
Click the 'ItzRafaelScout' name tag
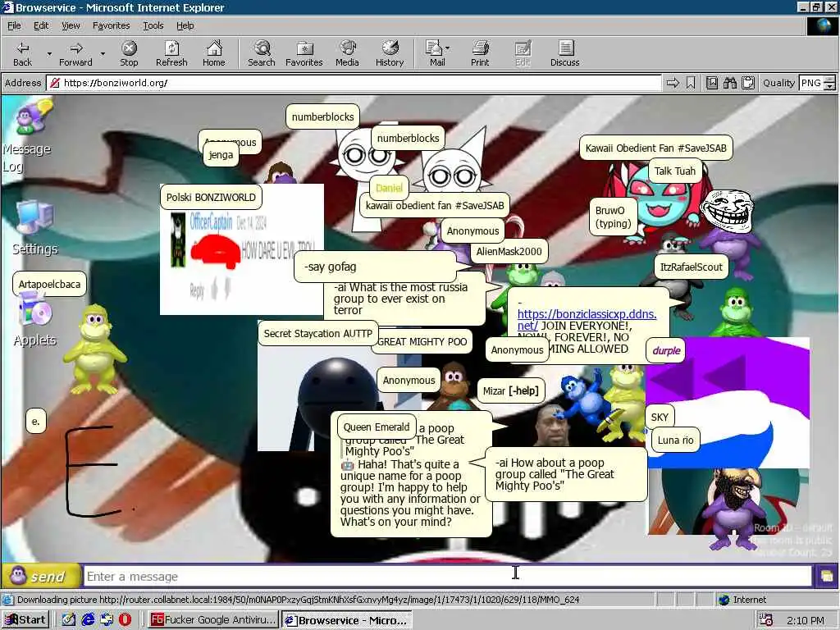(x=691, y=267)
